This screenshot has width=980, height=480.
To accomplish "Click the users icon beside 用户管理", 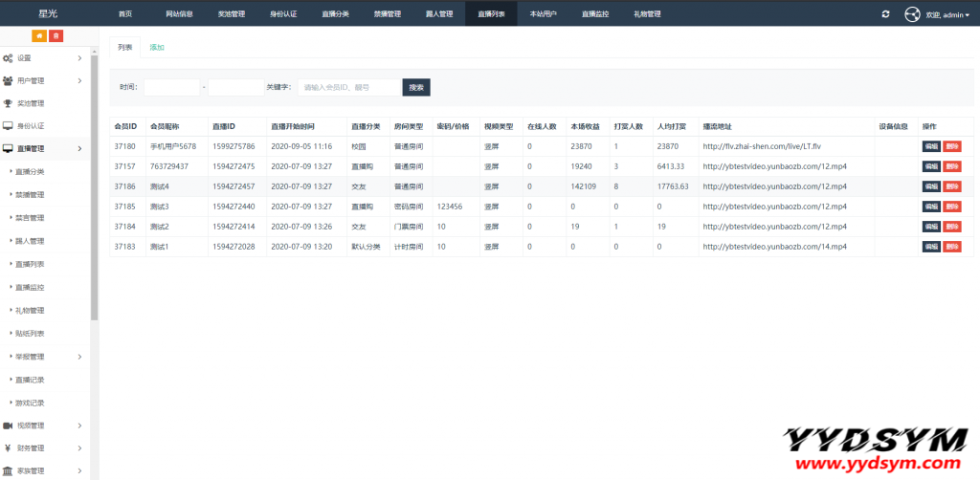I will (8, 81).
